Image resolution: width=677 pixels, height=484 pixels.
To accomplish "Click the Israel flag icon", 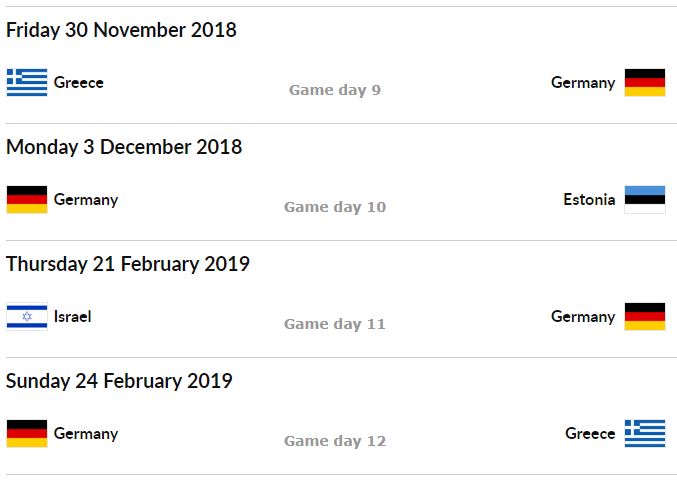I will tap(27, 316).
